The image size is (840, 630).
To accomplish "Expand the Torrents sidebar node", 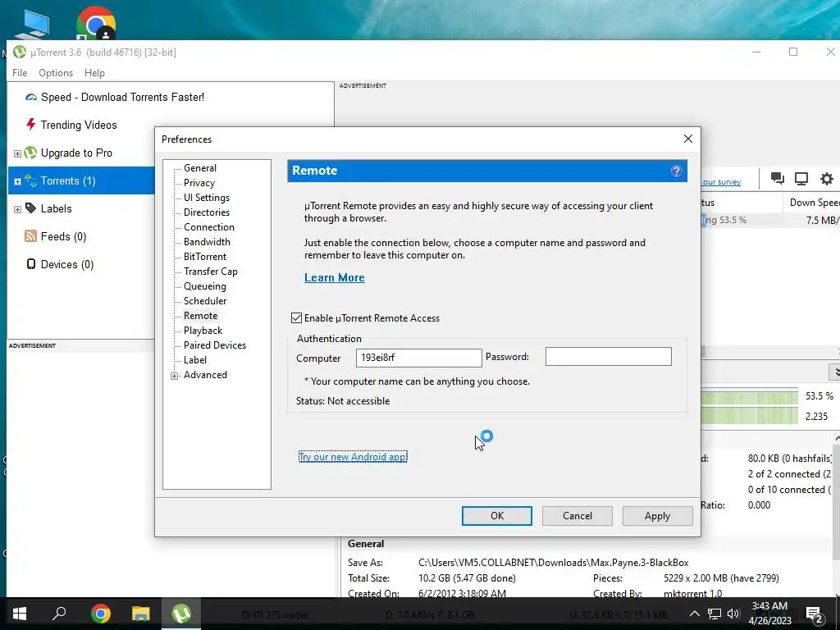I will [x=17, y=181].
